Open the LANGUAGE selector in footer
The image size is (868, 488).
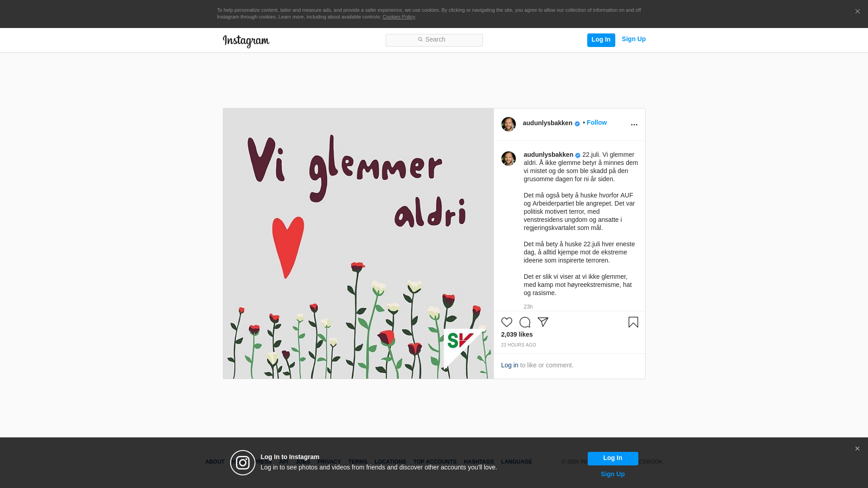point(516,462)
